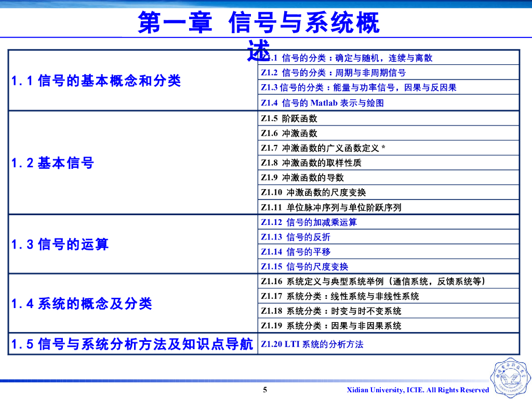Click Z1.13 信号的反折
Image resolution: width=532 pixels, height=399 pixels.
pyautogui.click(x=296, y=237)
